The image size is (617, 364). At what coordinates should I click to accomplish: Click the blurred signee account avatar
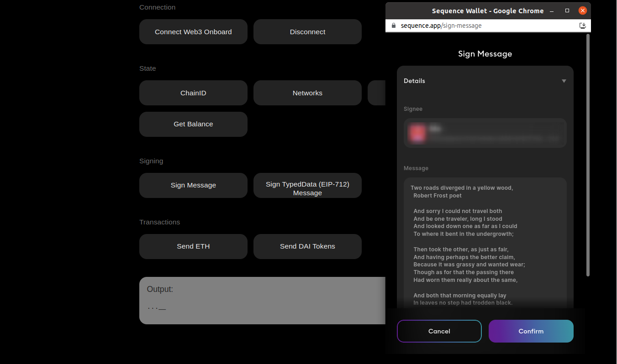[x=417, y=133]
